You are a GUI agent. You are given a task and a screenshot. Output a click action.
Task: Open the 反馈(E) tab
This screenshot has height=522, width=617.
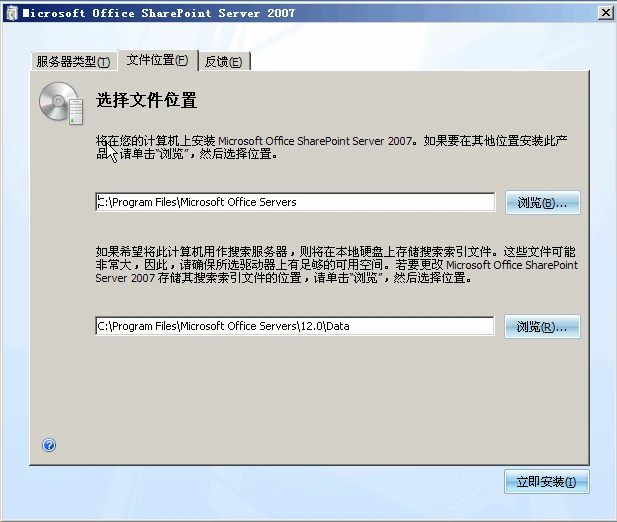click(x=224, y=61)
